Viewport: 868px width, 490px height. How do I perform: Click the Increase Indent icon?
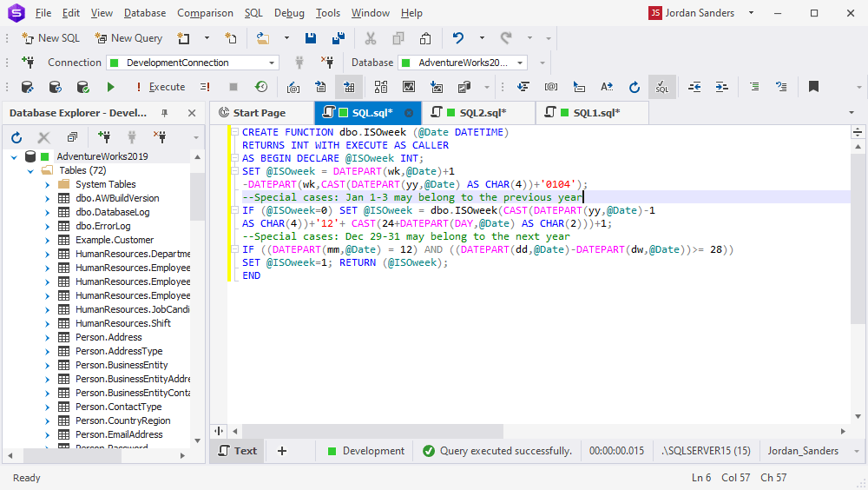point(722,87)
